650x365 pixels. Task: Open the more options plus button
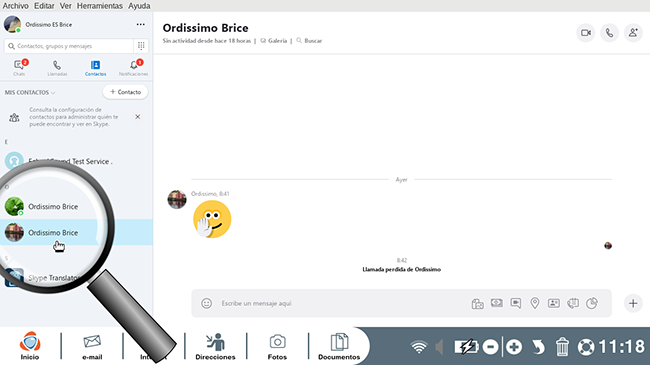click(x=633, y=303)
